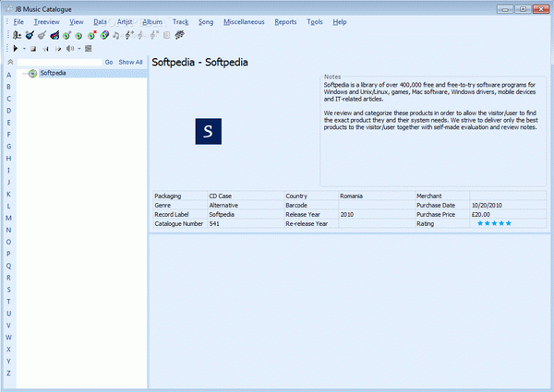Open the Help menu
The width and height of the screenshot is (554, 392).
point(340,22)
